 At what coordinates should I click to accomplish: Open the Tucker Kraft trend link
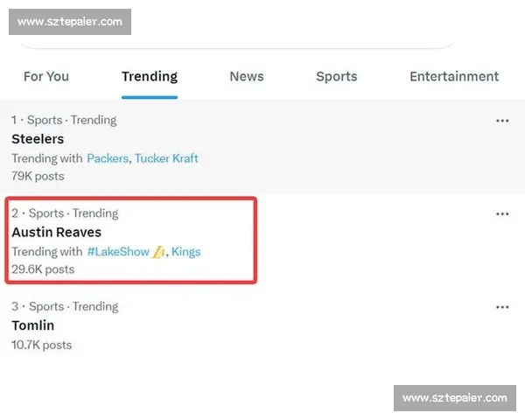point(166,158)
